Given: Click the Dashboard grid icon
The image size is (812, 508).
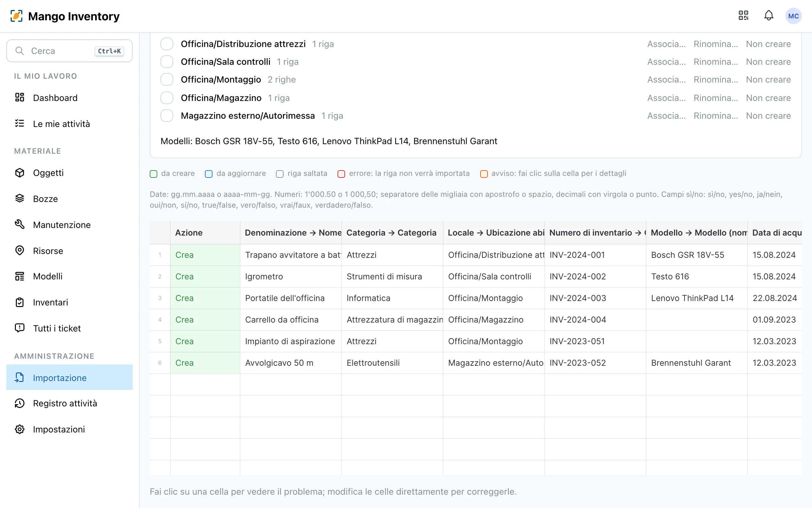Looking at the screenshot, I should point(20,97).
